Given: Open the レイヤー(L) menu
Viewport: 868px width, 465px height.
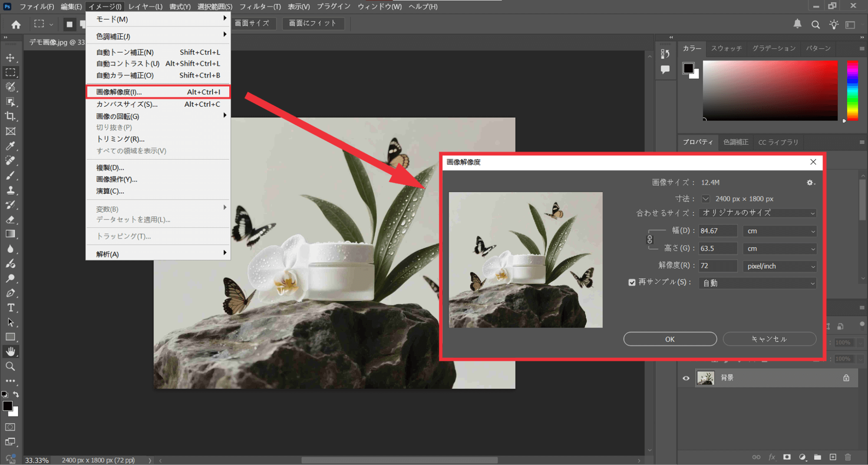Looking at the screenshot, I should (145, 7).
